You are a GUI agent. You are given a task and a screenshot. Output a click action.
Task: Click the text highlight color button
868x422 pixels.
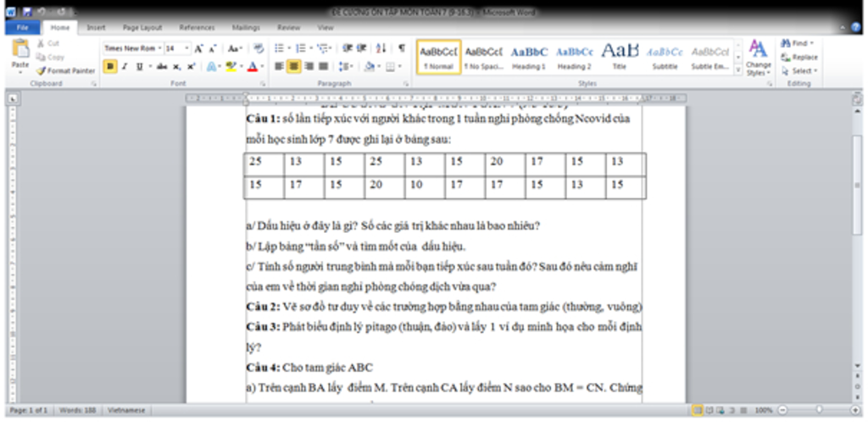(231, 66)
